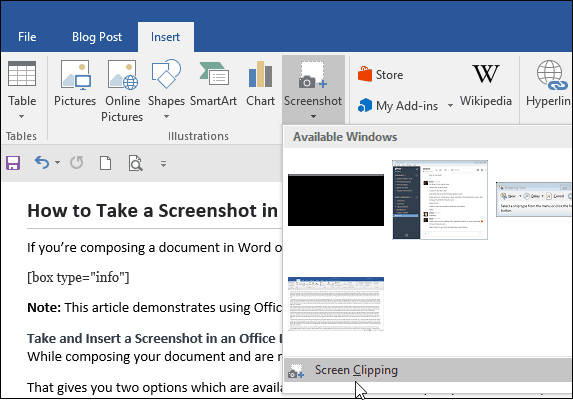Open the File tab
Viewport: 573px width, 413px height.
tap(27, 37)
